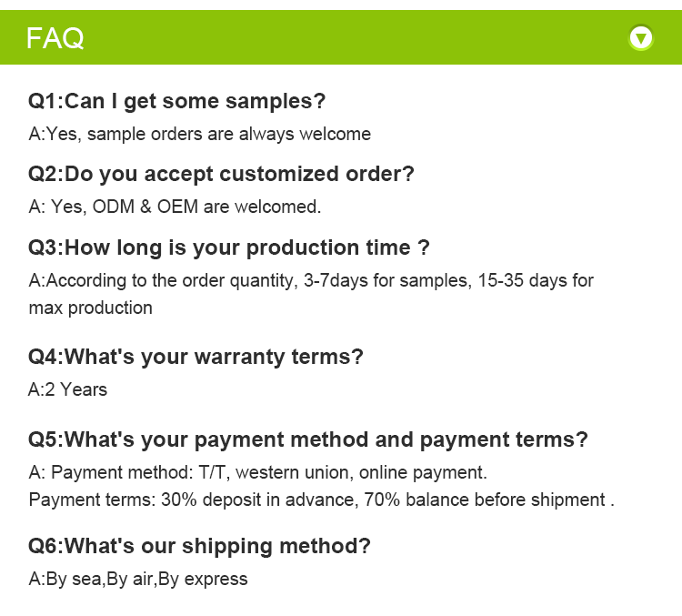Collapse the FAQ section with arrow icon
Viewport: 682px width, 616px height.
coord(641,37)
